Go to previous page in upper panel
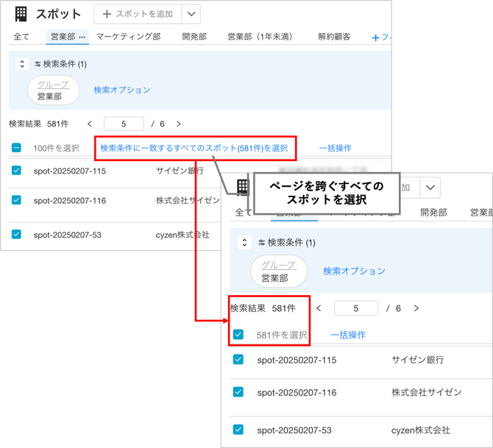The image size is (493, 448). pos(90,124)
